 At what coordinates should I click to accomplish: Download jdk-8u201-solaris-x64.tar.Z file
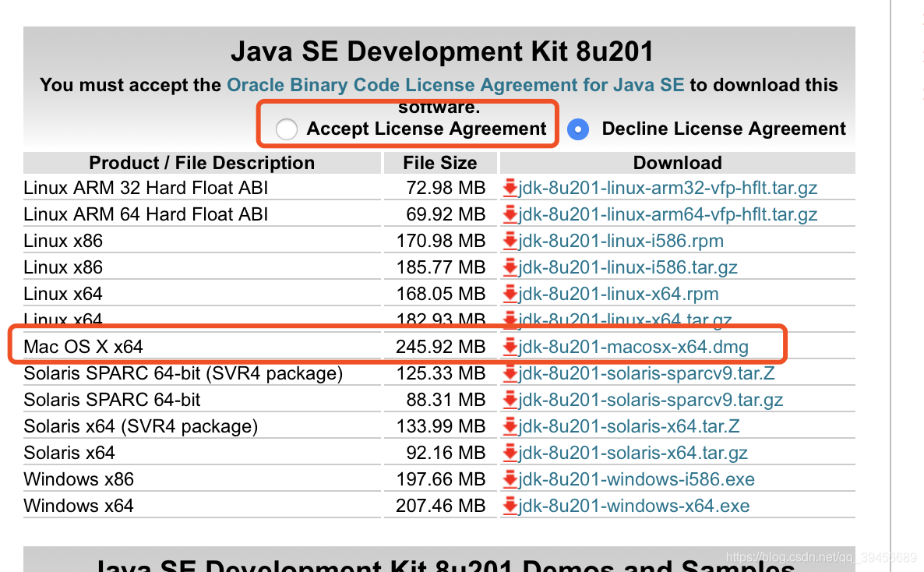pyautogui.click(x=629, y=426)
